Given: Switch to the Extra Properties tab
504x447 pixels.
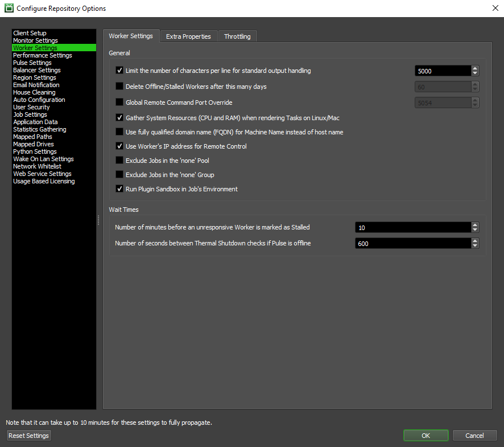Looking at the screenshot, I should click(x=188, y=36).
